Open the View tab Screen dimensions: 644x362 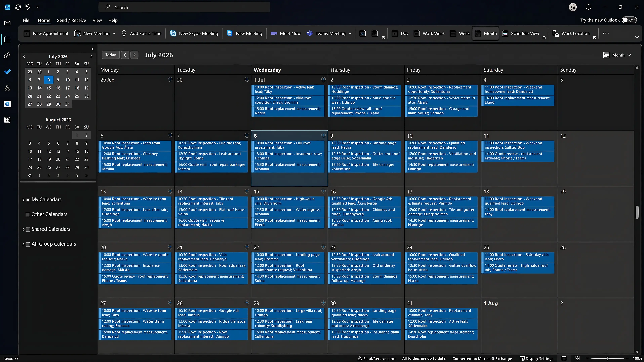(97, 20)
